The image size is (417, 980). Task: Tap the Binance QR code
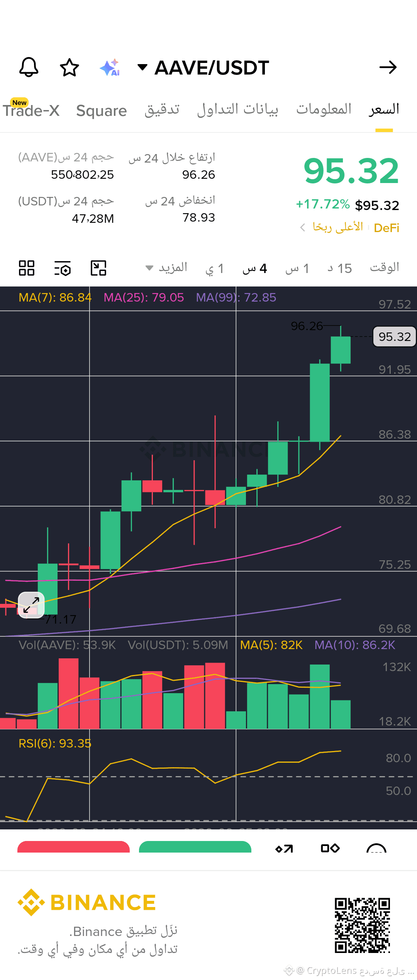(x=362, y=925)
